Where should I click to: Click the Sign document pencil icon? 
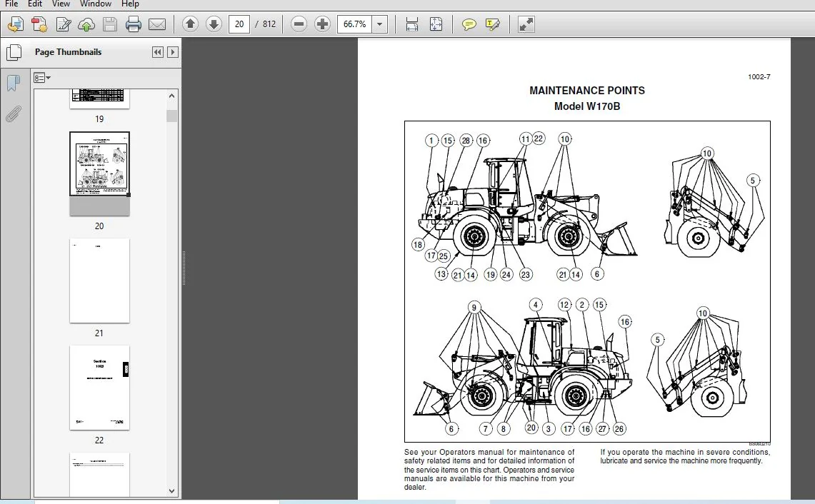(63, 24)
